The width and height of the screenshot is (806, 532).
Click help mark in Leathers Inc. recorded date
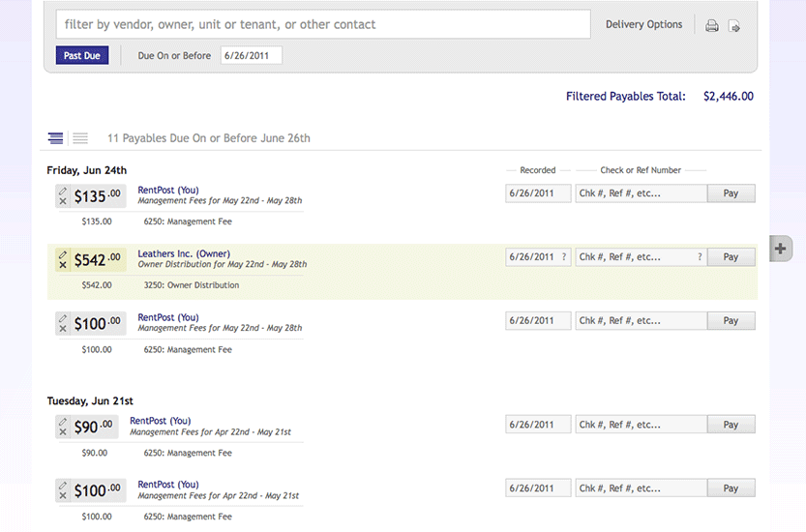[x=564, y=257]
